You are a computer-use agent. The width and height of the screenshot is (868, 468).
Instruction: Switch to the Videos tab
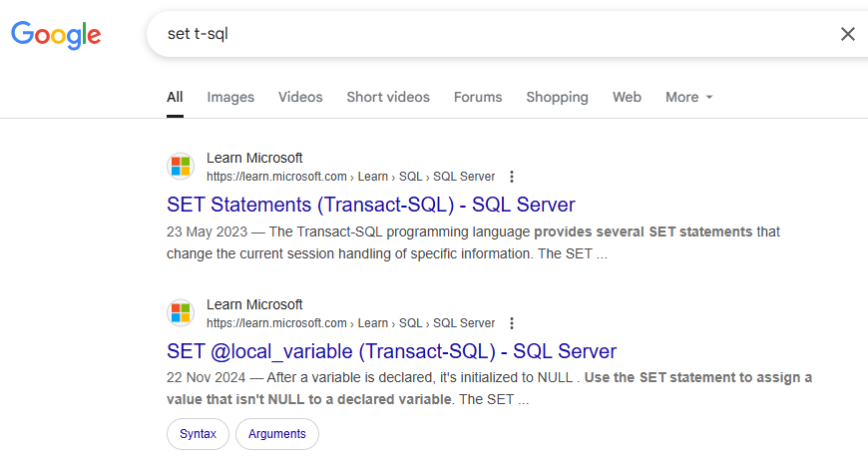tap(300, 97)
